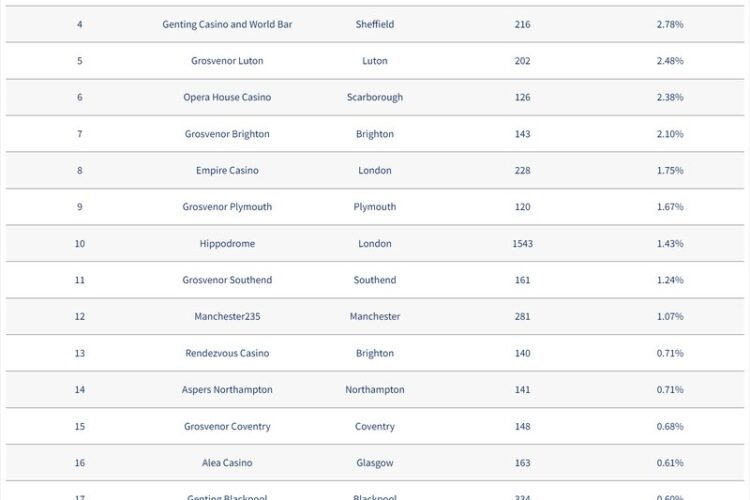Click the Empire Casino name
This screenshot has height=500, width=750.
(x=227, y=170)
